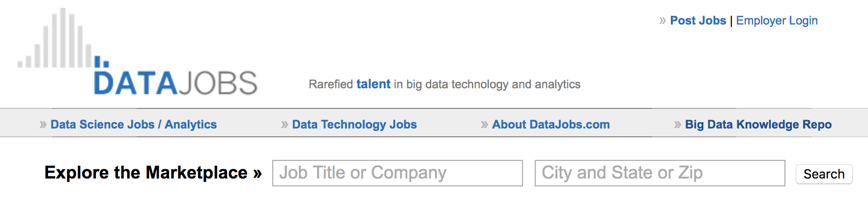This screenshot has height=205, width=868.
Task: Click the chevron icon before Post Jobs
Action: [x=663, y=21]
